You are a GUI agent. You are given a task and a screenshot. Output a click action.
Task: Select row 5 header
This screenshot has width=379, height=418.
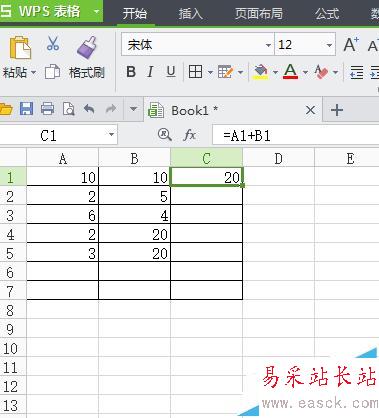click(x=13, y=252)
